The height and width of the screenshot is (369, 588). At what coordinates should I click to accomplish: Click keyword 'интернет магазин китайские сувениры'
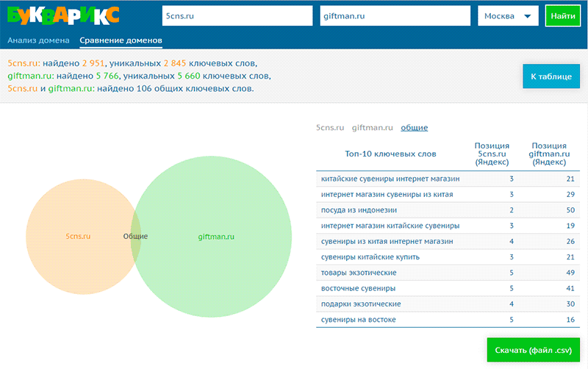(x=390, y=226)
